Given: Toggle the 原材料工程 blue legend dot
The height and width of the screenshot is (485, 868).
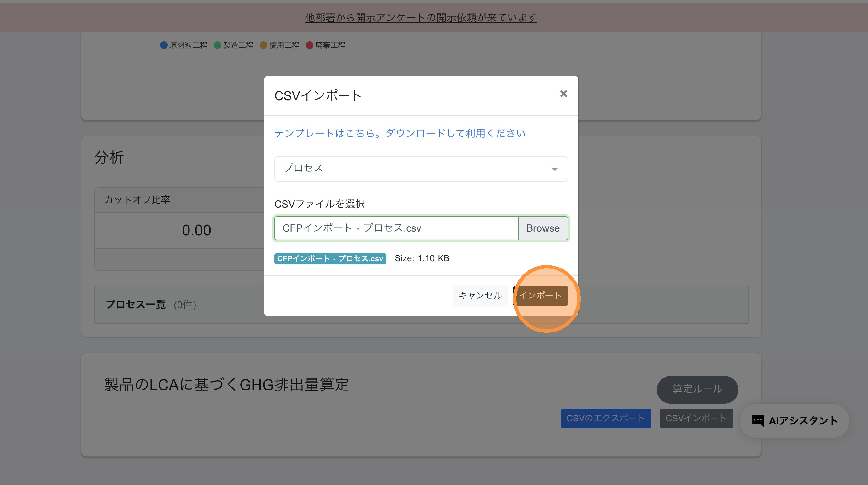Looking at the screenshot, I should pos(164,45).
